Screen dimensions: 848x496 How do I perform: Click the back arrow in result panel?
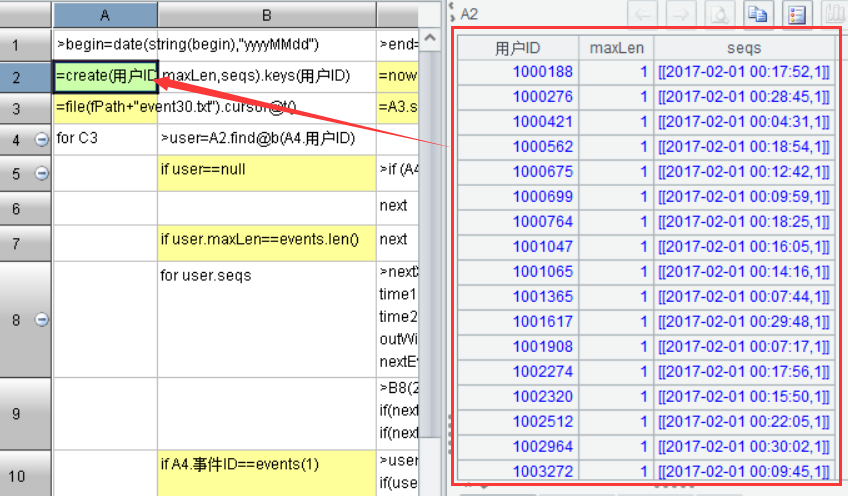pos(645,14)
